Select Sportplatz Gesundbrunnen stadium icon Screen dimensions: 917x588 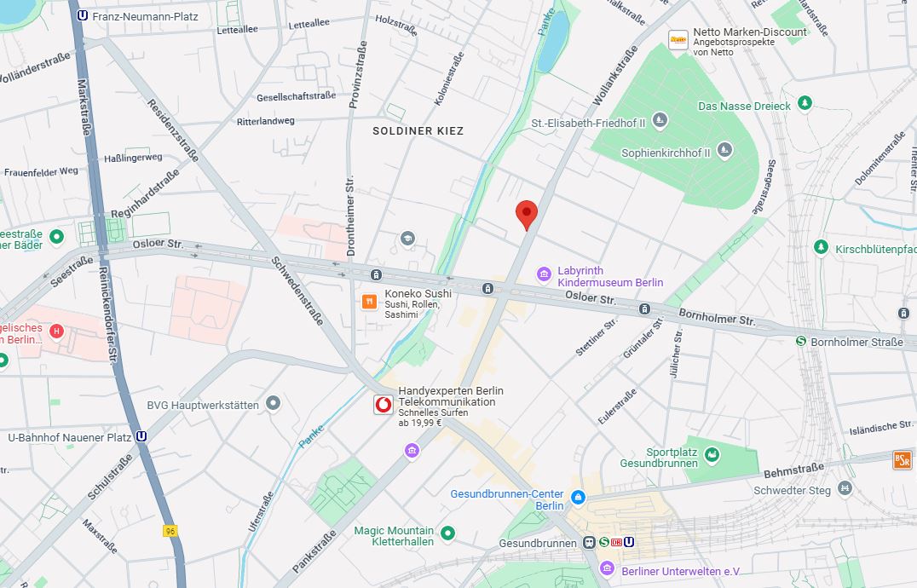pyautogui.click(x=712, y=455)
